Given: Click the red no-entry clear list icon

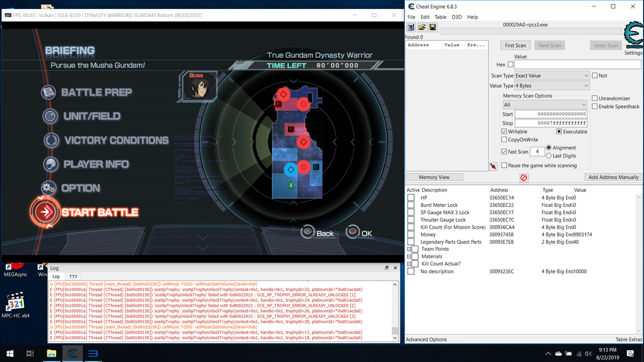Looking at the screenshot, I should tap(524, 178).
